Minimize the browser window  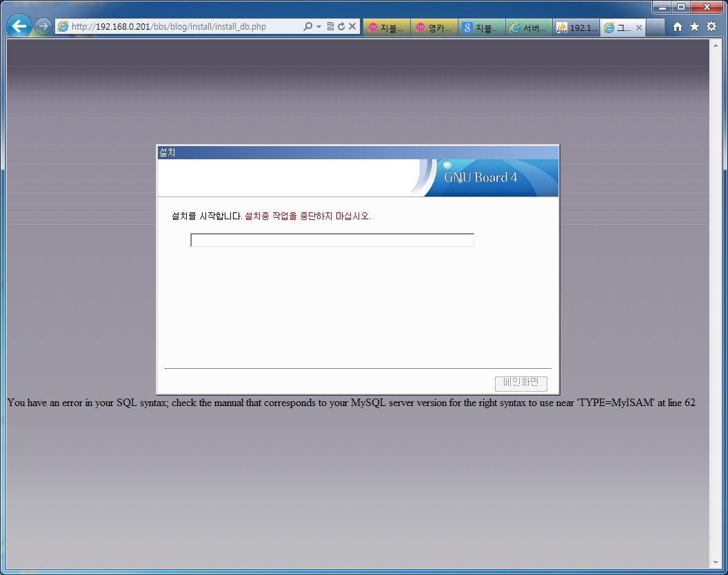pos(663,7)
